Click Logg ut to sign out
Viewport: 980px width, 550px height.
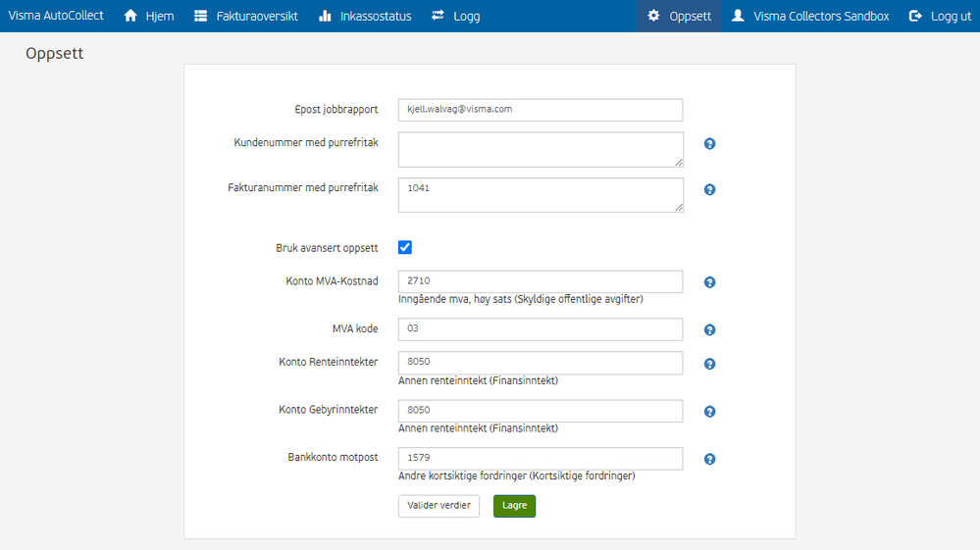pyautogui.click(x=940, y=16)
